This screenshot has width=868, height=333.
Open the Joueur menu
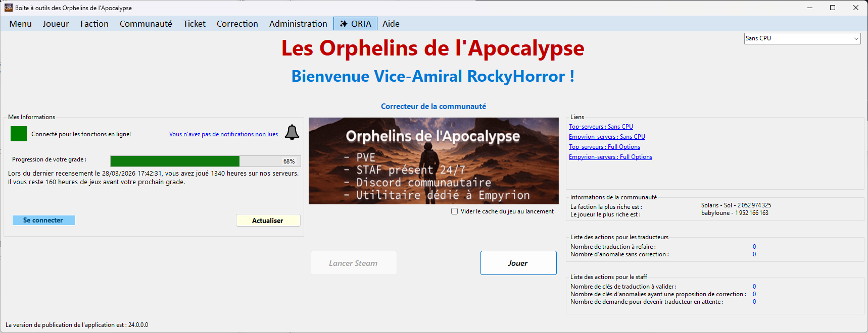click(56, 24)
